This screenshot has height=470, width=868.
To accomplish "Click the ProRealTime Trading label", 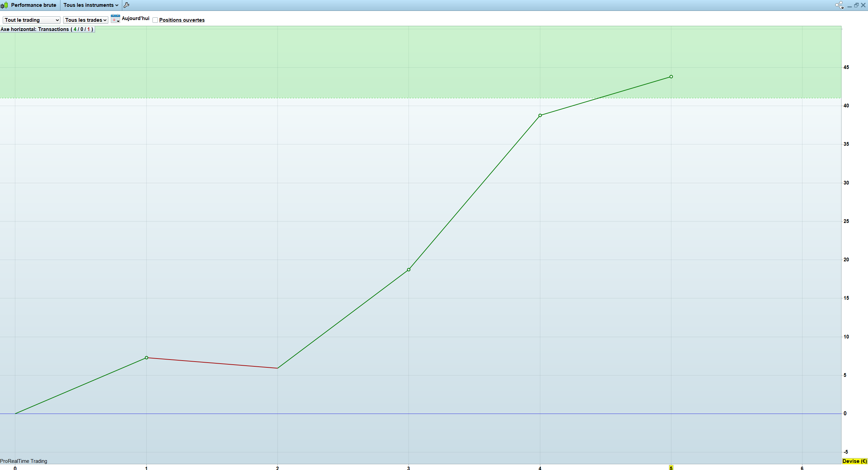I will pos(24,461).
